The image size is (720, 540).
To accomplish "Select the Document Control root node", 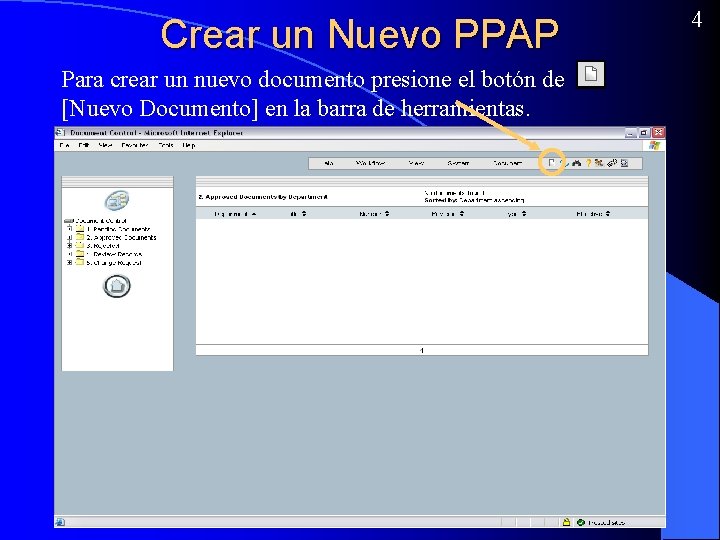I will pyautogui.click(x=101, y=220).
